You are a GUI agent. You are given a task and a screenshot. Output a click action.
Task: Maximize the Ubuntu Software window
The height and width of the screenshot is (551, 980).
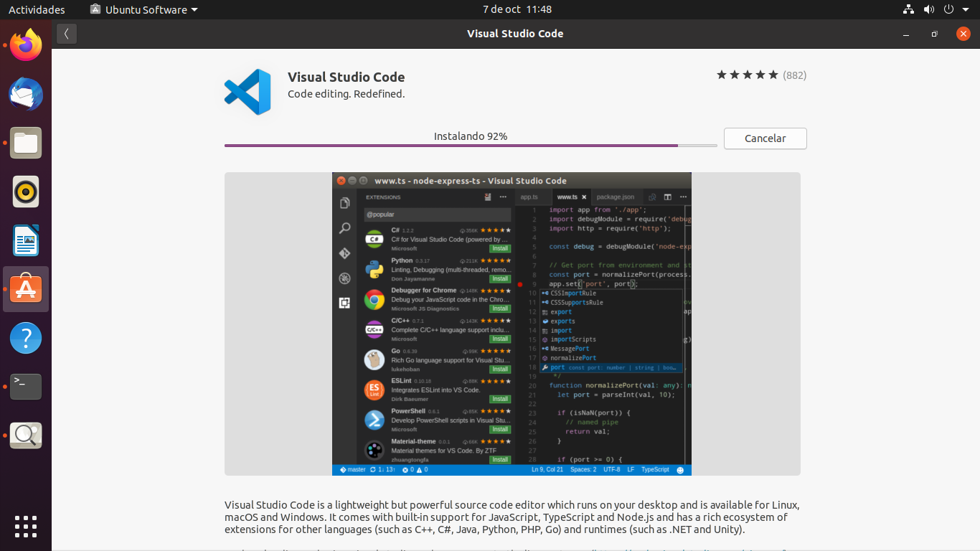pyautogui.click(x=934, y=34)
